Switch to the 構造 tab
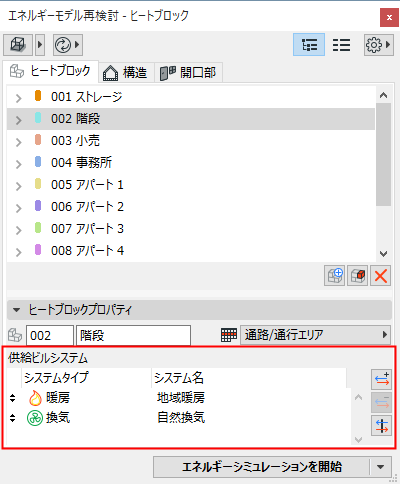 (x=126, y=72)
